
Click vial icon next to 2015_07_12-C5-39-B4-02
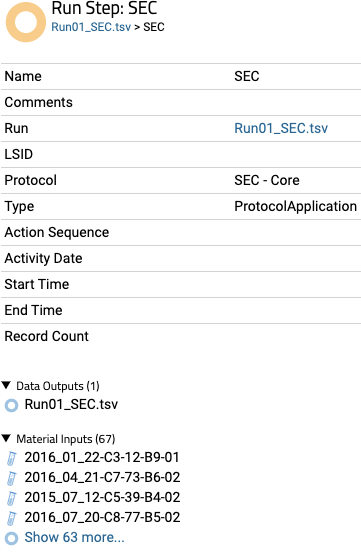point(11,498)
